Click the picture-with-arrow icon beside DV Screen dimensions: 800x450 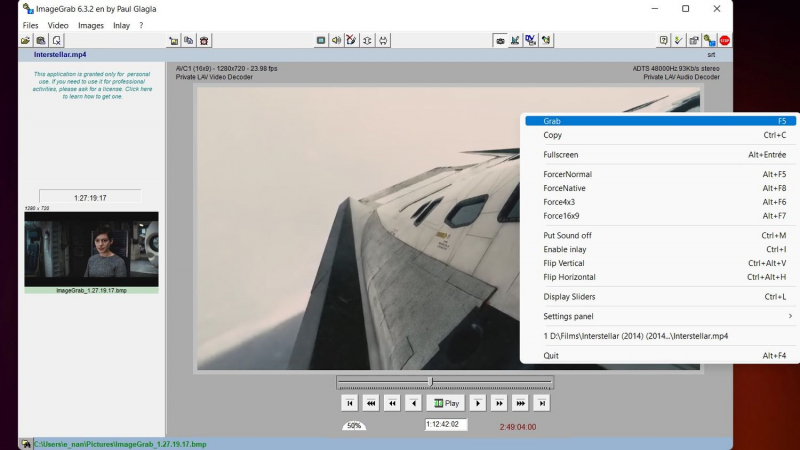point(546,40)
